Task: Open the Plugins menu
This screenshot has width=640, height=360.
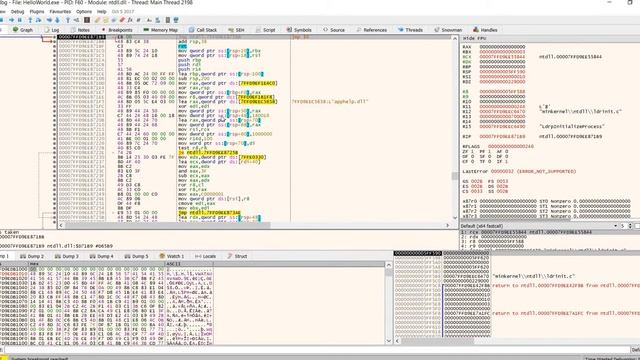Action: coord(37,11)
